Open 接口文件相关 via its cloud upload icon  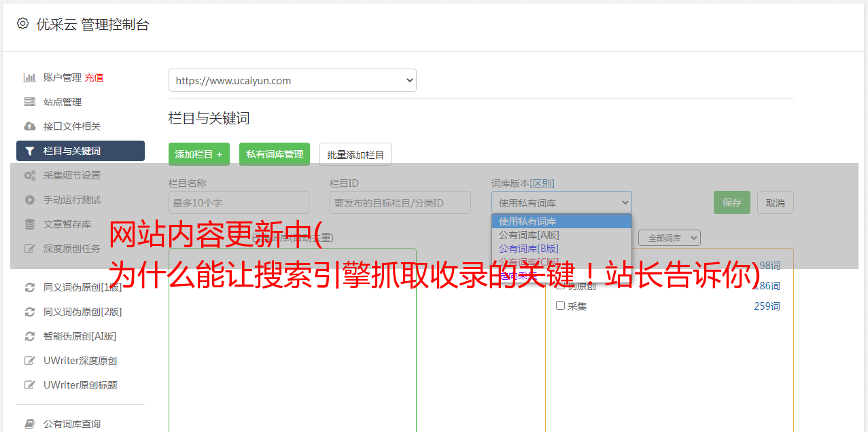pyautogui.click(x=30, y=126)
